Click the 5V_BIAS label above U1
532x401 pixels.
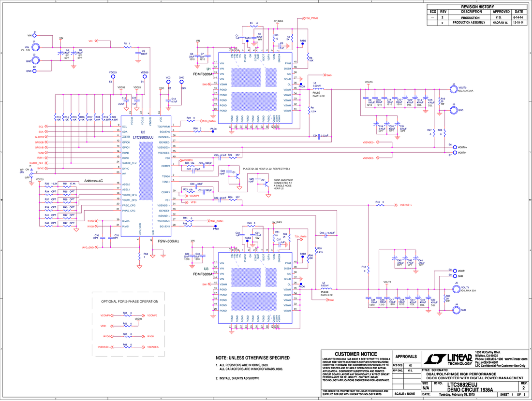[x=278, y=21]
